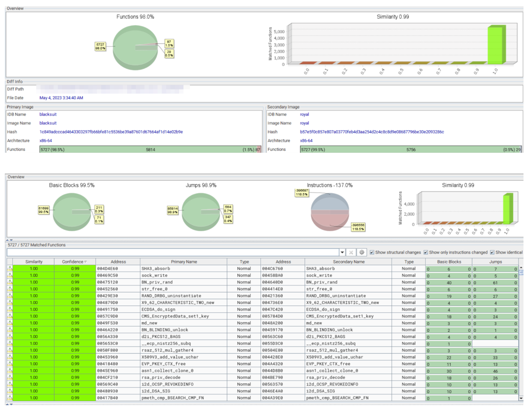Click the match icon beside SHA3_absorb row
The width and height of the screenshot is (532, 410).
tap(9, 269)
